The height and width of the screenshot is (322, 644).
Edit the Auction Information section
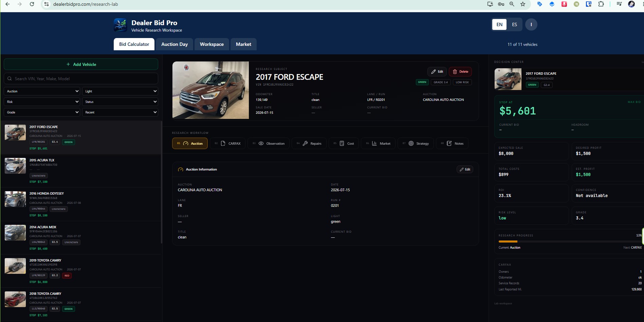(465, 169)
